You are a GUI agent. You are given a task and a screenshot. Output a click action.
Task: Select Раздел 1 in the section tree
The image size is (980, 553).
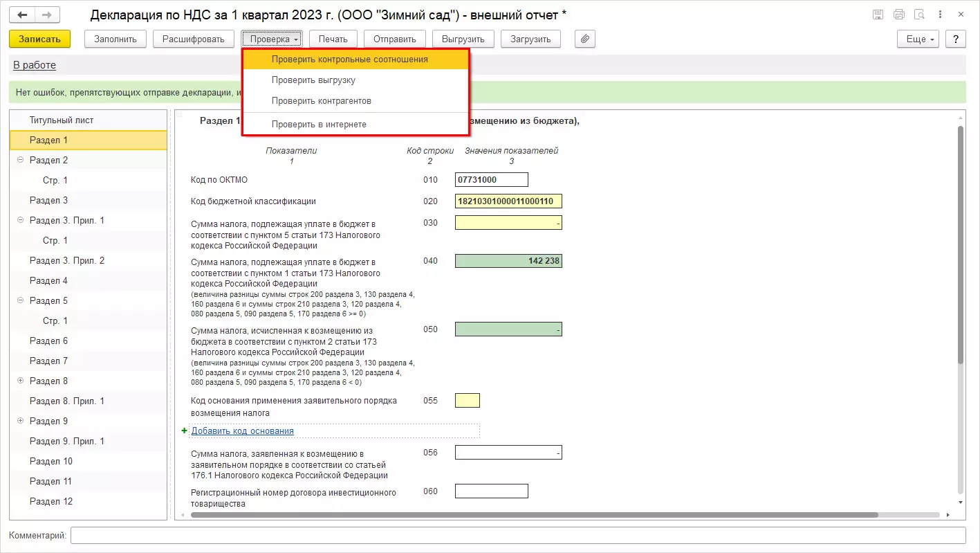pos(89,140)
